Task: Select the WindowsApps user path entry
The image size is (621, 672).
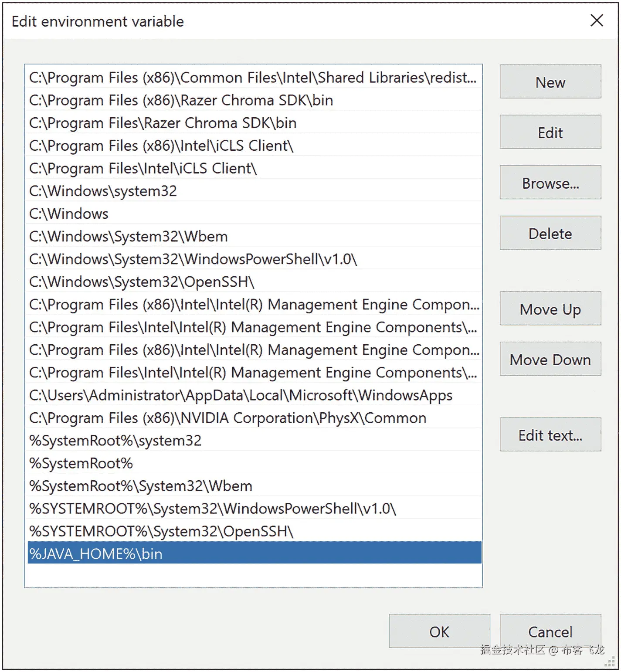Action: click(255, 395)
